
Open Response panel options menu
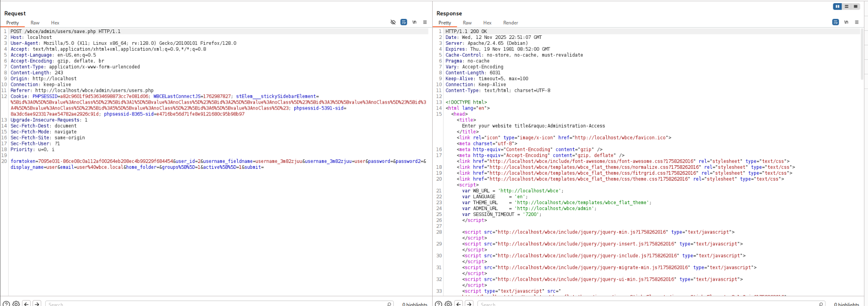[857, 22]
